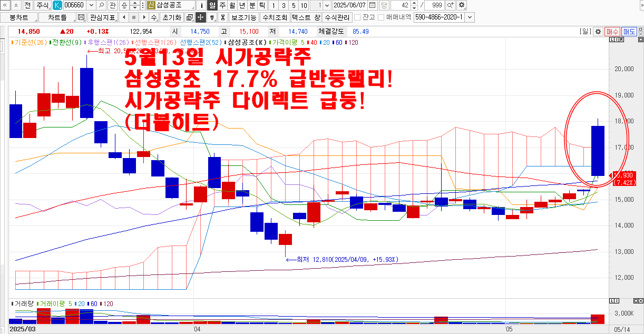Switch to monthly 월 period

(232, 5)
